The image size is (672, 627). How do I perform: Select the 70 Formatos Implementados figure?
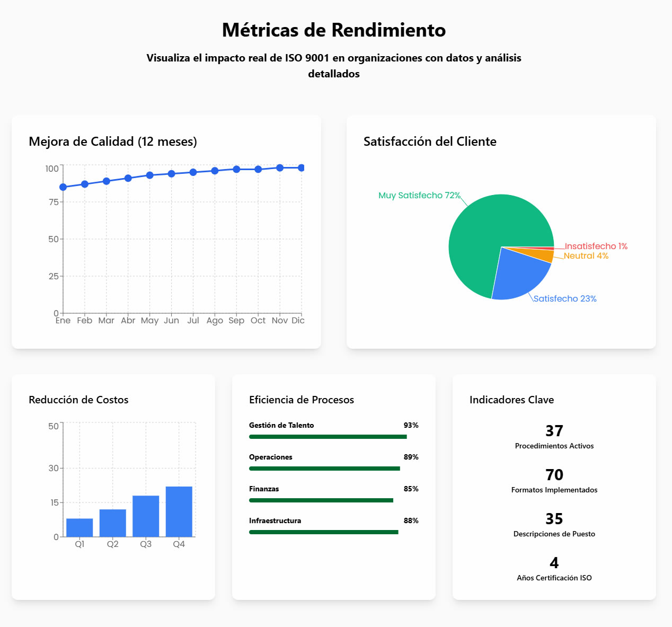[x=554, y=475]
